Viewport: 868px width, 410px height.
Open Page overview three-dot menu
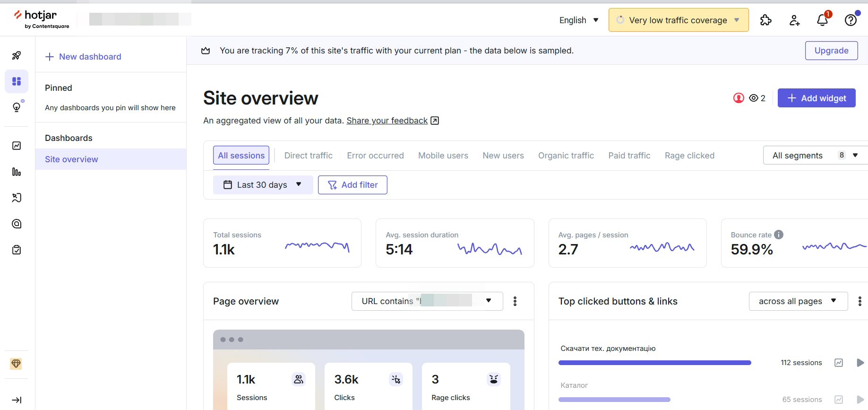pyautogui.click(x=515, y=301)
